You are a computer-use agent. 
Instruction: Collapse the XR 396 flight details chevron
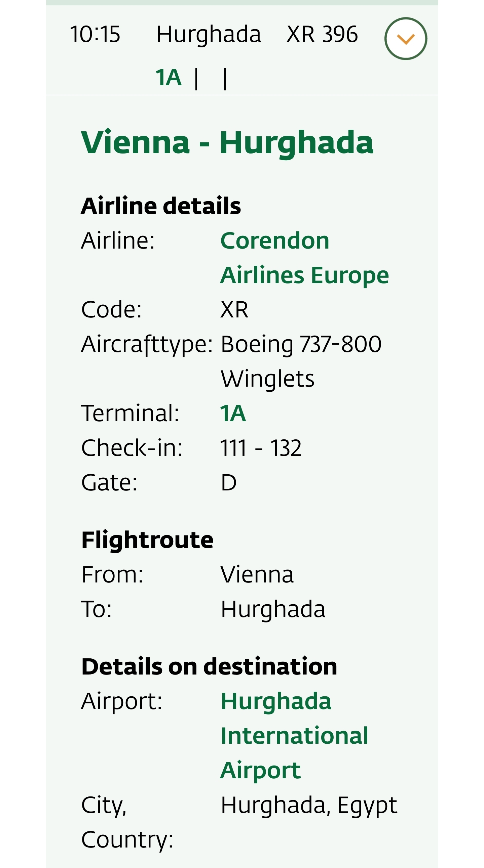406,39
